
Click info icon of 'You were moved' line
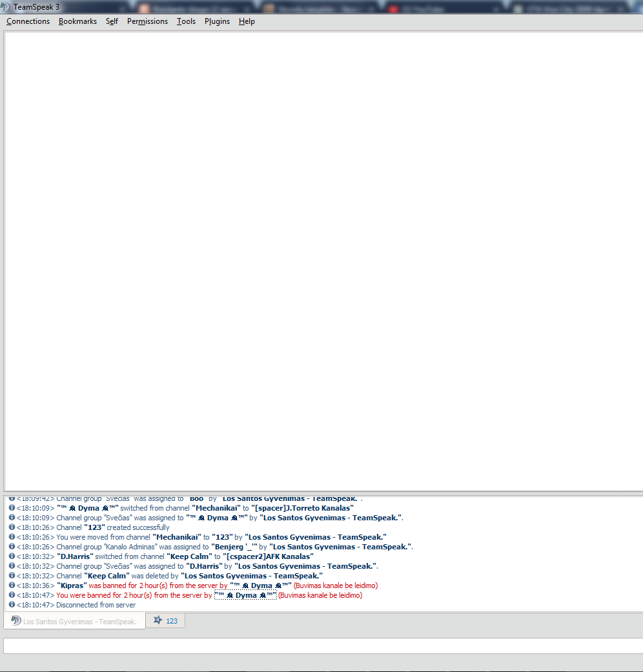pyautogui.click(x=12, y=537)
